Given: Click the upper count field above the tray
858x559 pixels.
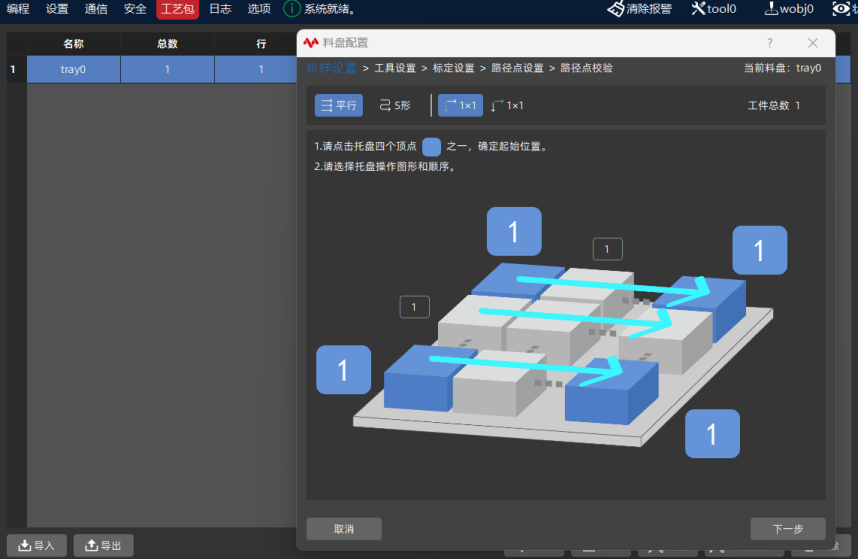Looking at the screenshot, I should [608, 249].
